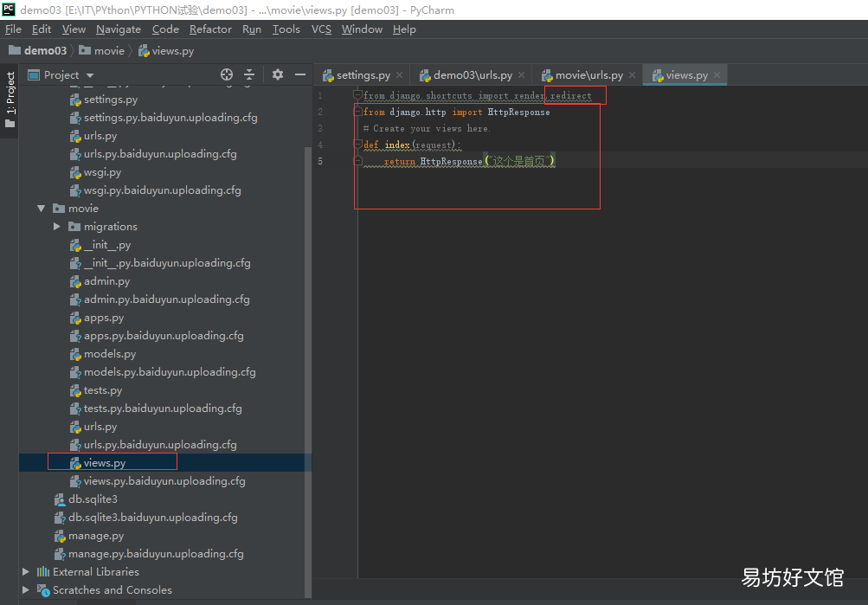Screen dimensions: 868x605
Task: Click the Project panel vertical scrollbar
Action: point(308,372)
